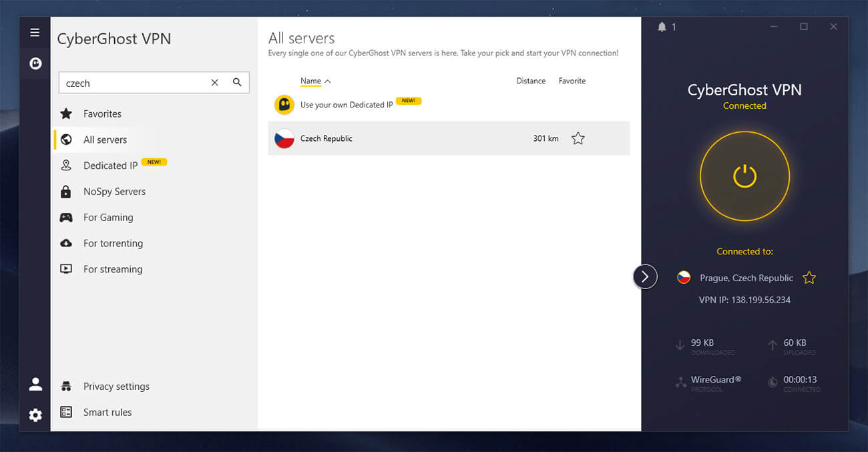Click the 60 KB uploaded value

(795, 343)
